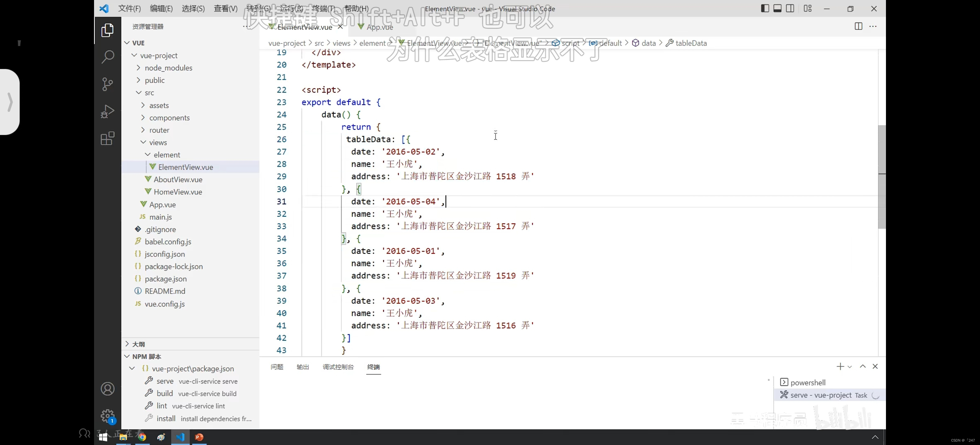The width and height of the screenshot is (980, 445).
Task: Click the Windows Start button
Action: 103,437
